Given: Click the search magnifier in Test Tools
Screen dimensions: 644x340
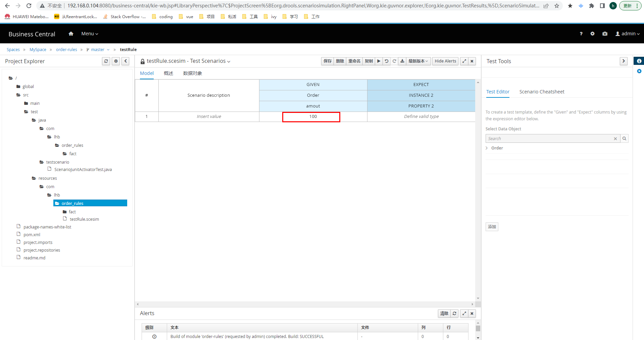Looking at the screenshot, I should 624,138.
